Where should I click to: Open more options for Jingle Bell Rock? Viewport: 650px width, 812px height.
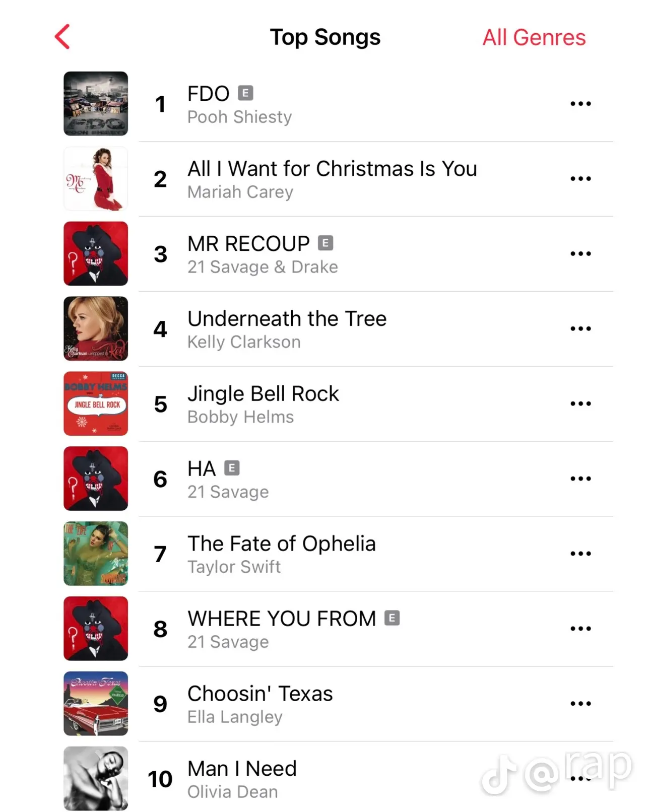pyautogui.click(x=580, y=404)
